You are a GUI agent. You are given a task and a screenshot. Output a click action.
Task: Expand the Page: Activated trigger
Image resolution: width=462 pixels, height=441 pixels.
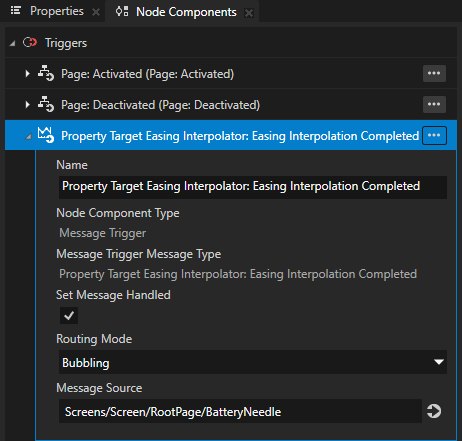click(x=27, y=74)
